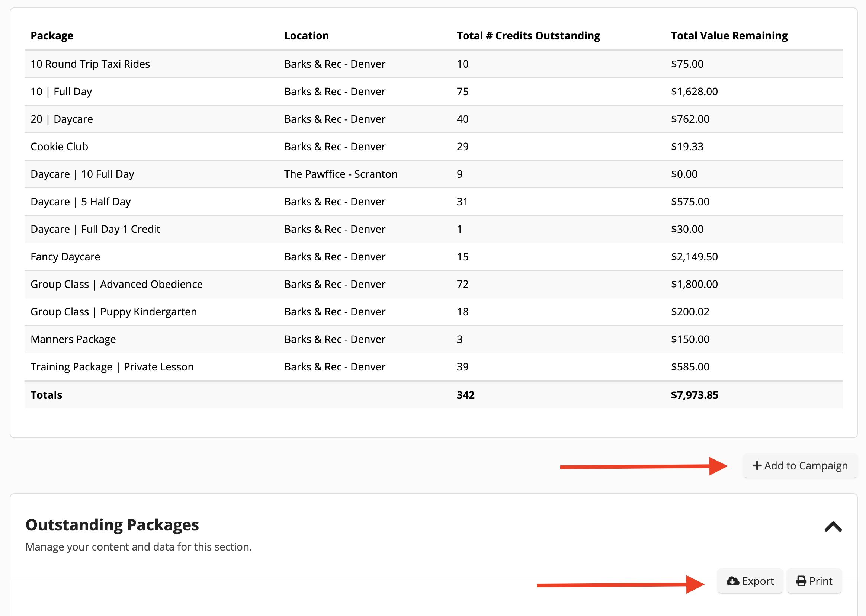The width and height of the screenshot is (866, 616).
Task: Click the plus icon on Add to Campaign
Action: tap(757, 465)
